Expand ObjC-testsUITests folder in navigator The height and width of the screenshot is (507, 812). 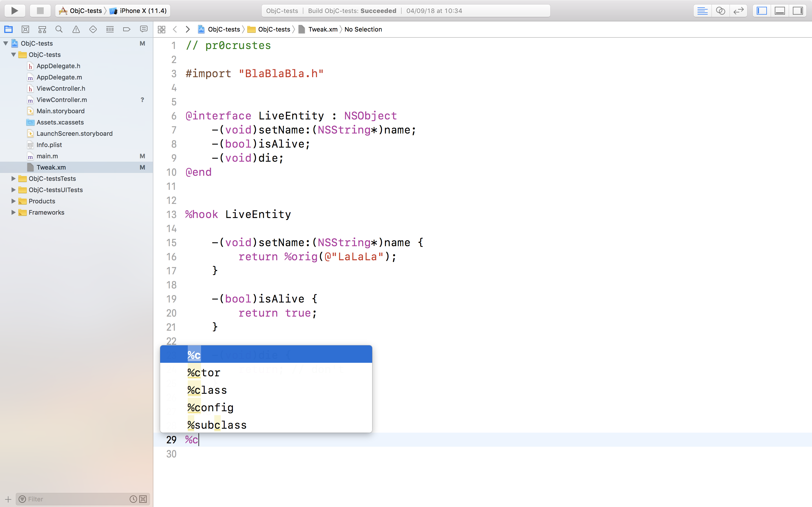(14, 190)
